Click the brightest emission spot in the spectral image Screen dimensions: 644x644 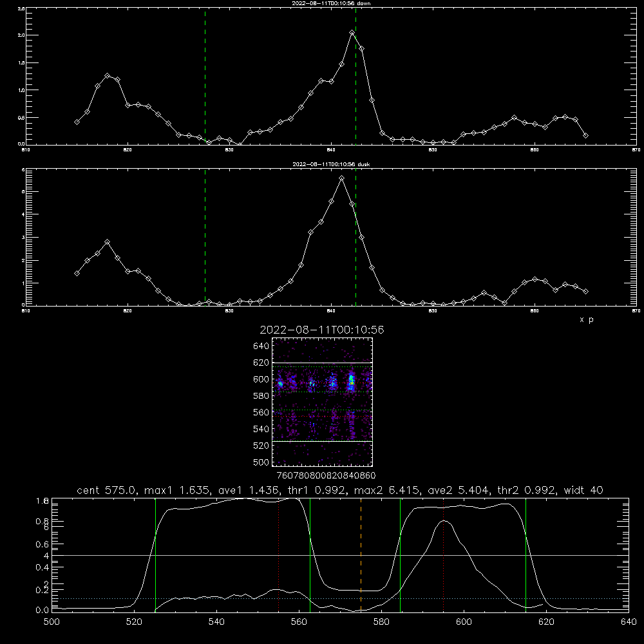(x=351, y=381)
